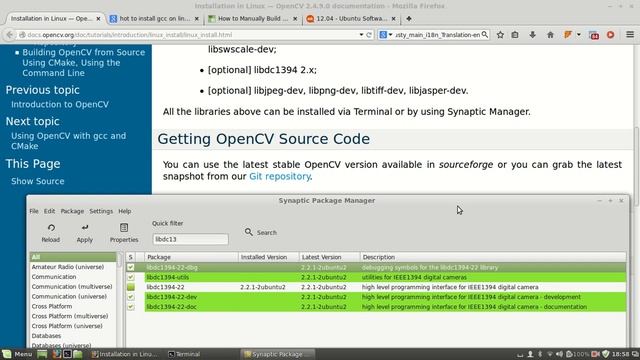This screenshot has width=640, height=360.
Task: Open the Firefox hamburger menu
Action: 630,35
